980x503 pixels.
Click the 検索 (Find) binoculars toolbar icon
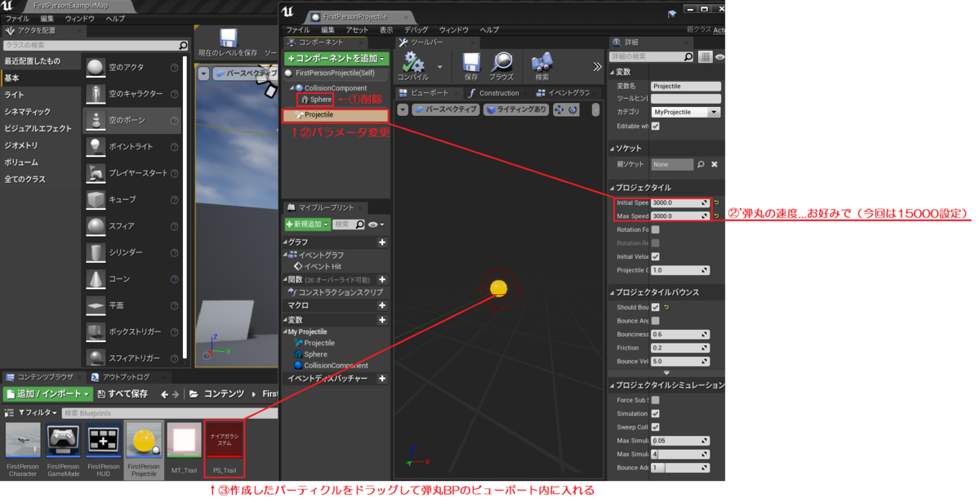tap(542, 64)
